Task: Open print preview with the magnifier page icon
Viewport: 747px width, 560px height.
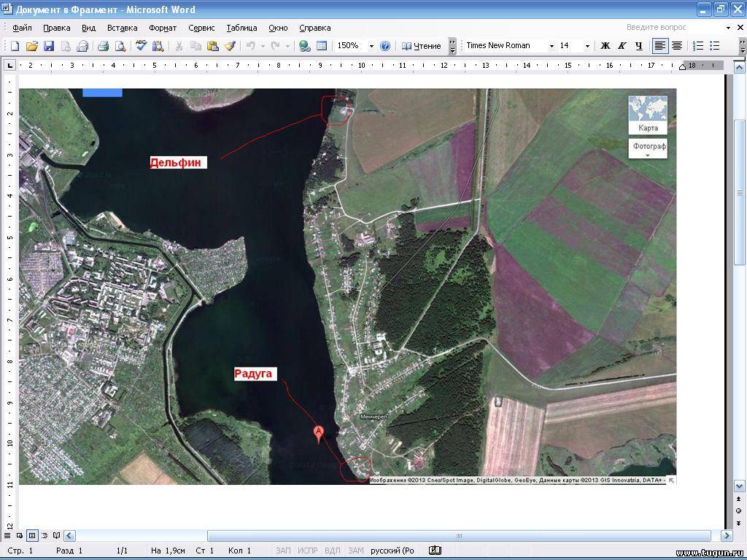Action: pos(120,46)
